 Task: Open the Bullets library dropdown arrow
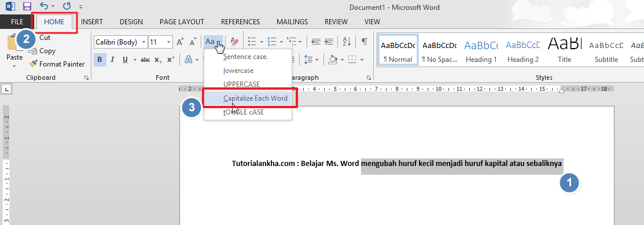click(262, 42)
